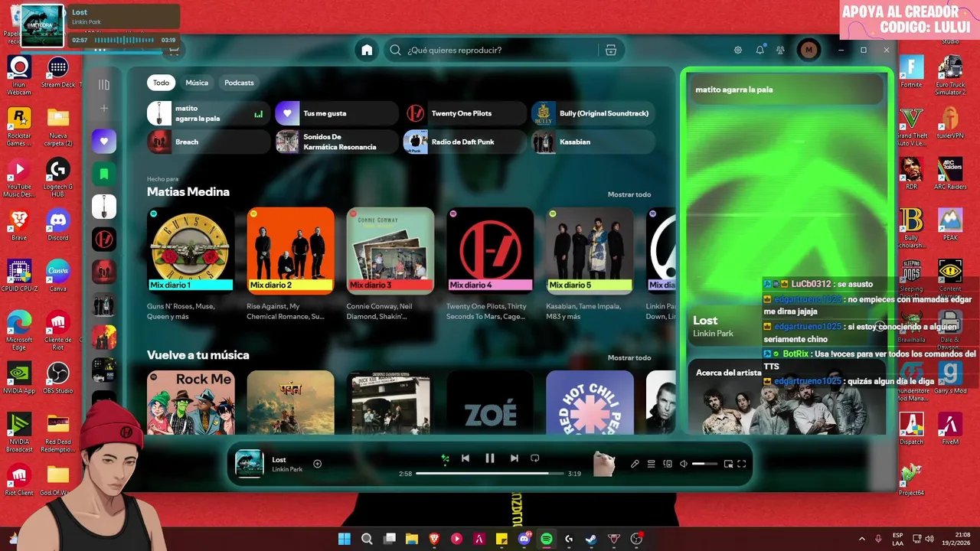Open Linkin Park artist link in player bar
The width and height of the screenshot is (980, 551).
pyautogui.click(x=287, y=469)
